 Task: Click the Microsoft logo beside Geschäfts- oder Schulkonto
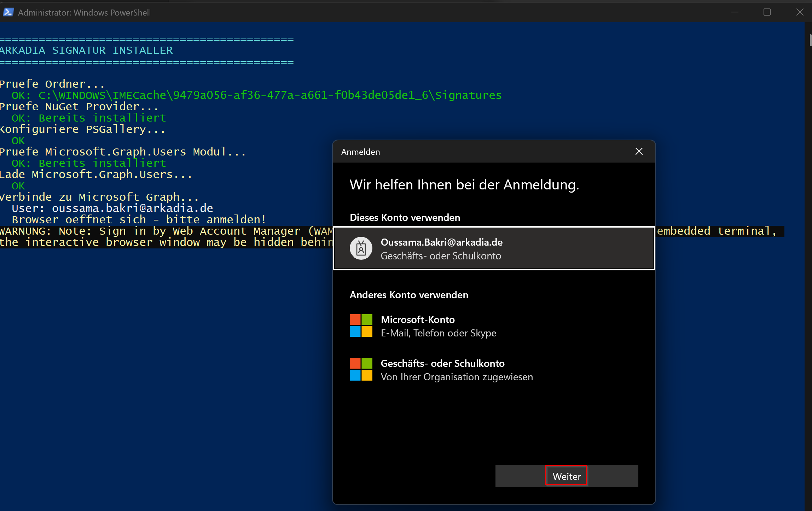coord(361,370)
